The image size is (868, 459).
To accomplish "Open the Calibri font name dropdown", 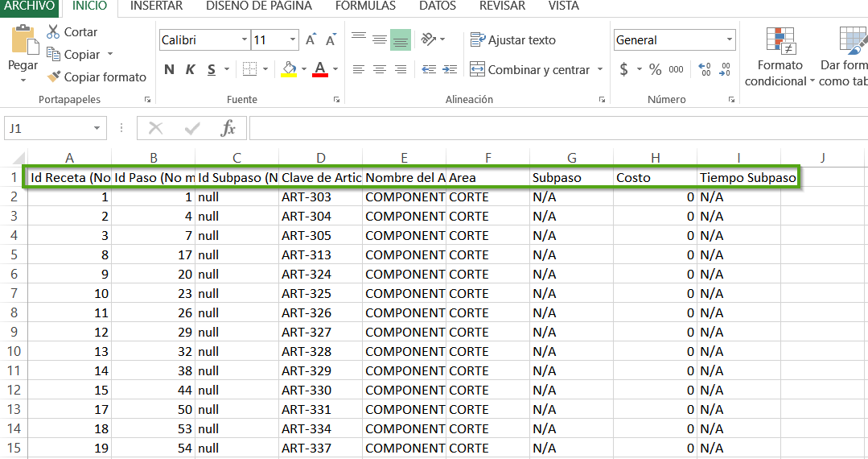I will [245, 40].
